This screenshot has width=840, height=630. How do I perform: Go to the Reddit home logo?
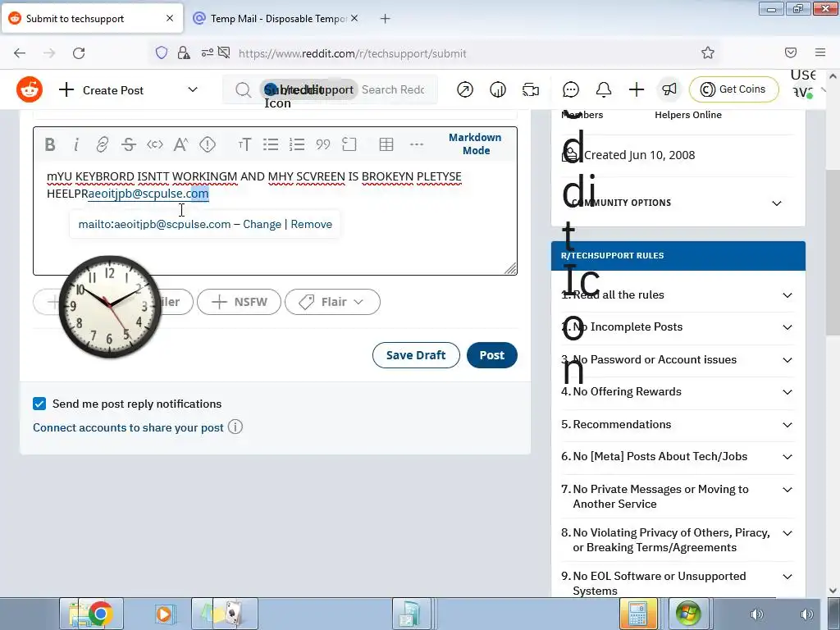pos(30,89)
